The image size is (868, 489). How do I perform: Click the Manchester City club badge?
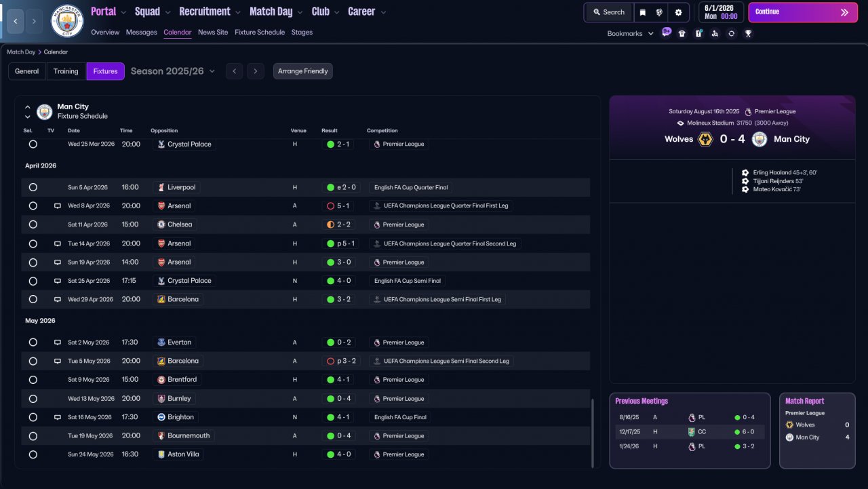click(67, 21)
